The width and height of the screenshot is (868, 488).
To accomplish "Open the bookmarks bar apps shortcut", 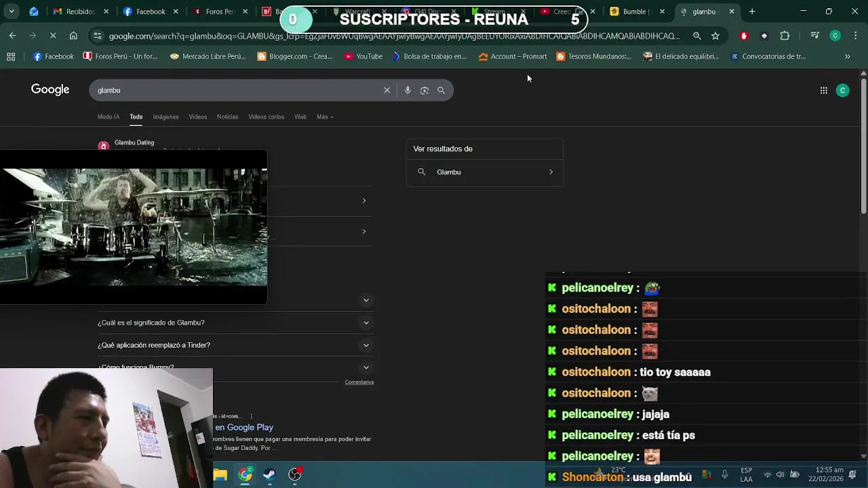I will pyautogui.click(x=11, y=56).
